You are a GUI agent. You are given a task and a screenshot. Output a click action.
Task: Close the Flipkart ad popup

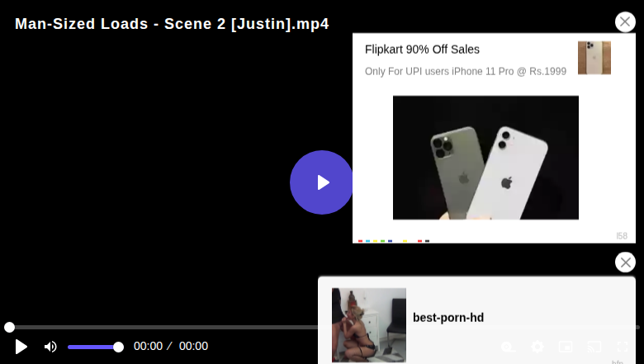click(x=625, y=21)
